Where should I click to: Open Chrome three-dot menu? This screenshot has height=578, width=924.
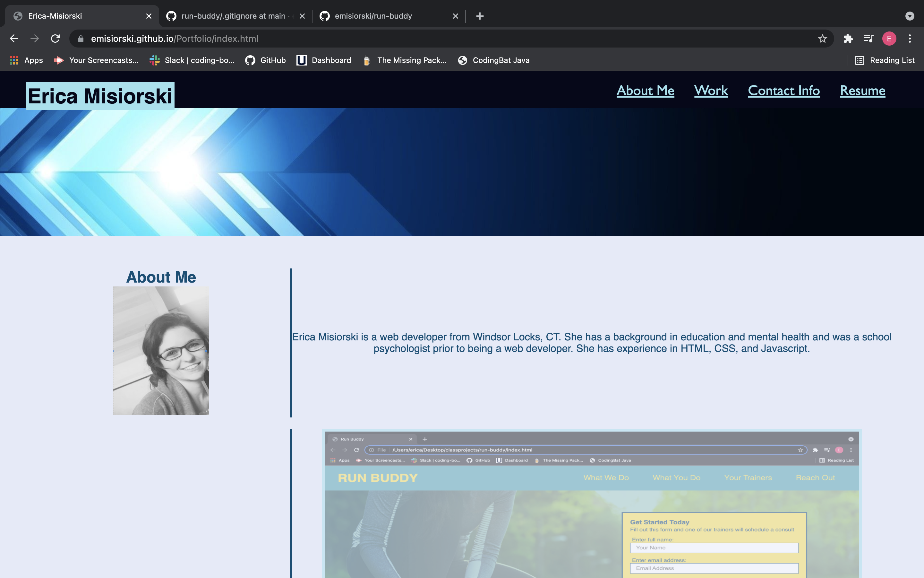910,39
